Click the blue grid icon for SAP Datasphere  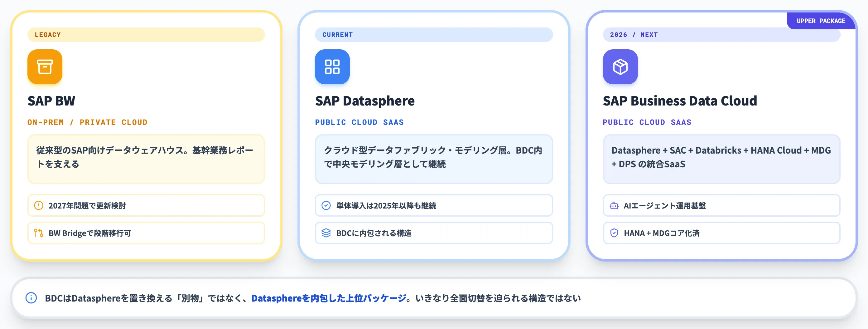click(x=332, y=67)
